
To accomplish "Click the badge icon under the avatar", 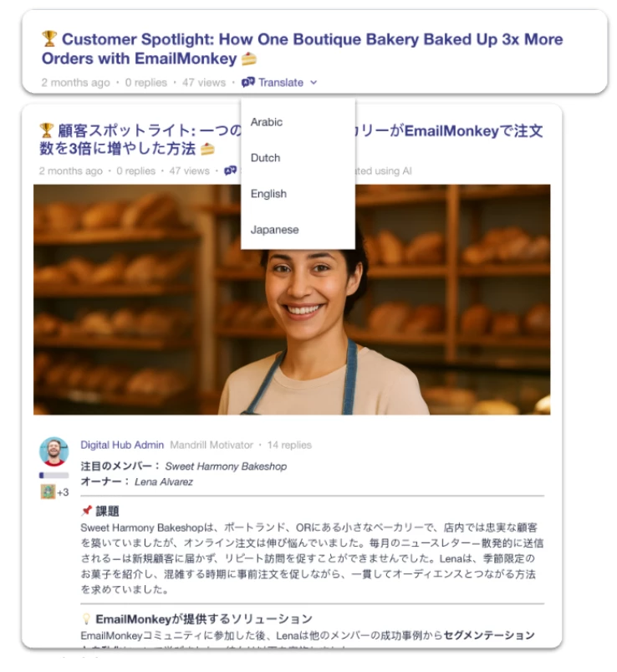I will [48, 491].
